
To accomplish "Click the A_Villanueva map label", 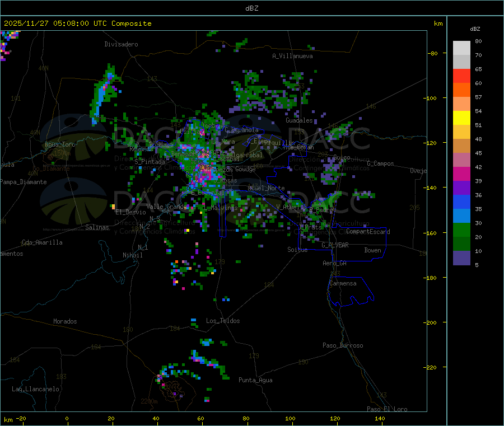I will point(292,56).
